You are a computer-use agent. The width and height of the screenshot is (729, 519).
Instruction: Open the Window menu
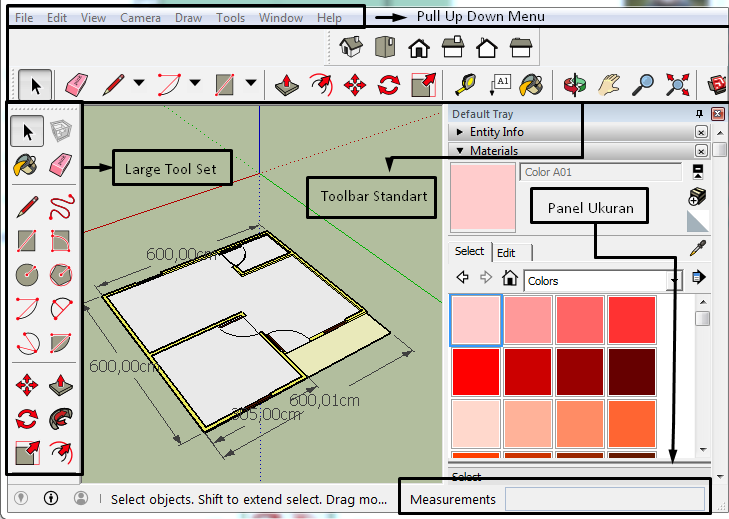281,18
